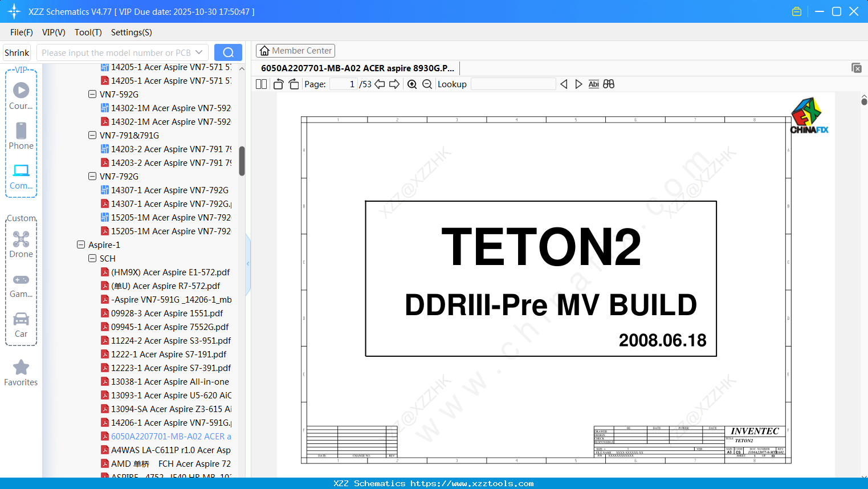Open the Settings(S) menu
This screenshot has width=868, height=489.
132,32
